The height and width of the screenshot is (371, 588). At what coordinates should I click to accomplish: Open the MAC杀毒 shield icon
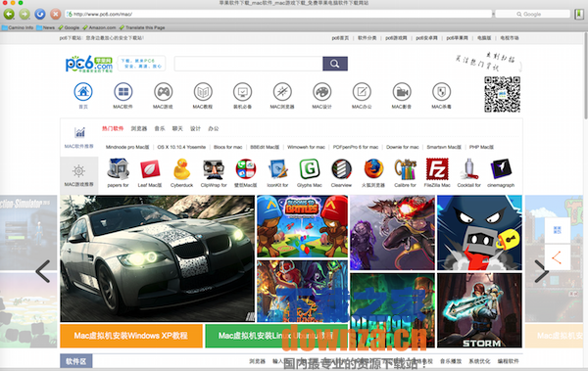441,92
